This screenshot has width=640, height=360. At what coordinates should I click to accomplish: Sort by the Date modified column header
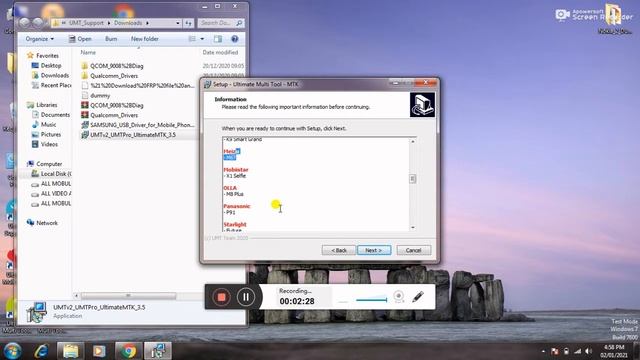pos(220,52)
